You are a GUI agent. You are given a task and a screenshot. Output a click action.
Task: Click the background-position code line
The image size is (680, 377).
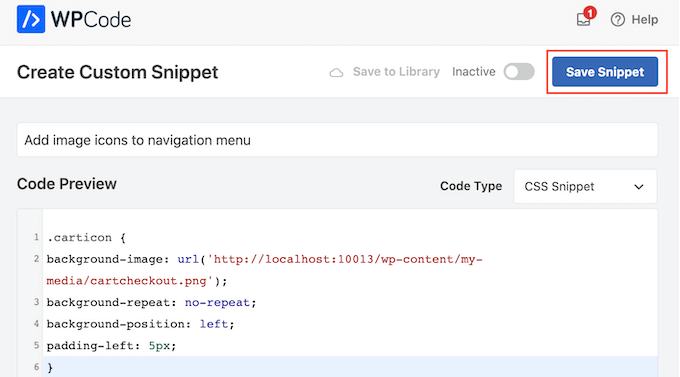click(x=141, y=324)
